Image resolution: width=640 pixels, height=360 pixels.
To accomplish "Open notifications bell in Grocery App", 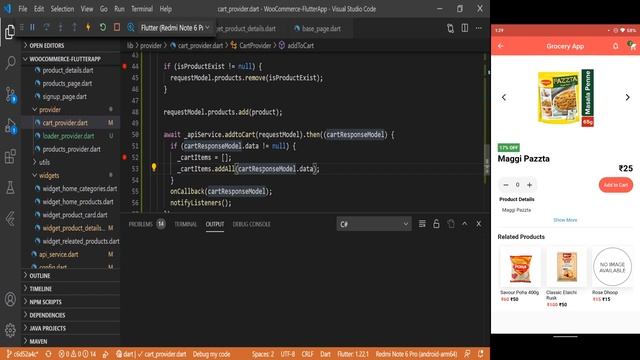I will pos(616,46).
